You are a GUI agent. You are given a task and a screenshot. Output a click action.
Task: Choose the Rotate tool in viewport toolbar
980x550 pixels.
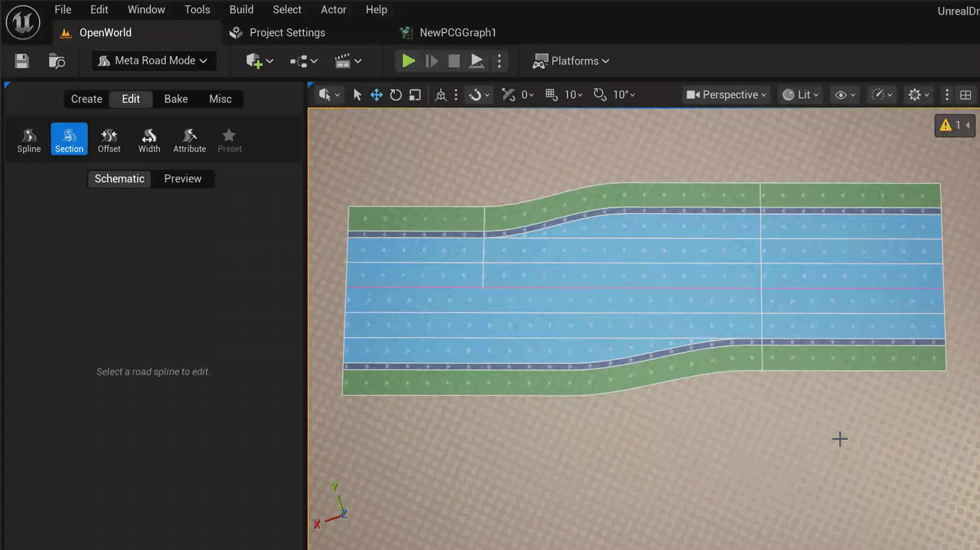point(396,95)
